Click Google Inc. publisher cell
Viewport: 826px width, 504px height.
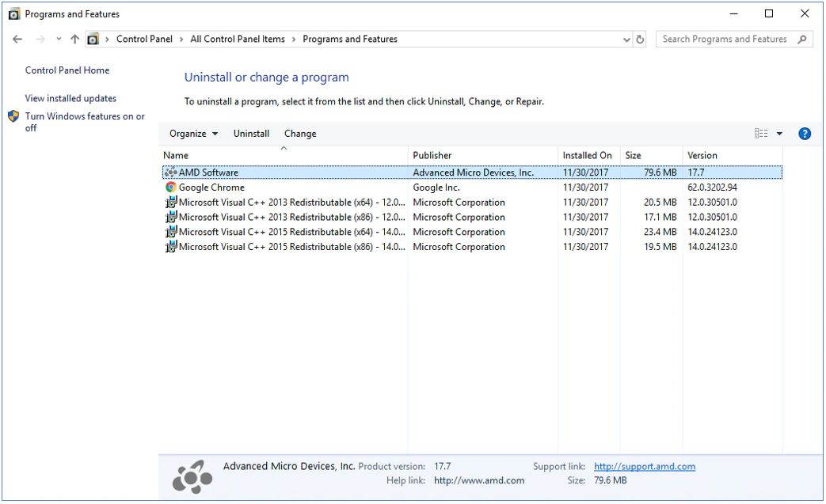[436, 188]
